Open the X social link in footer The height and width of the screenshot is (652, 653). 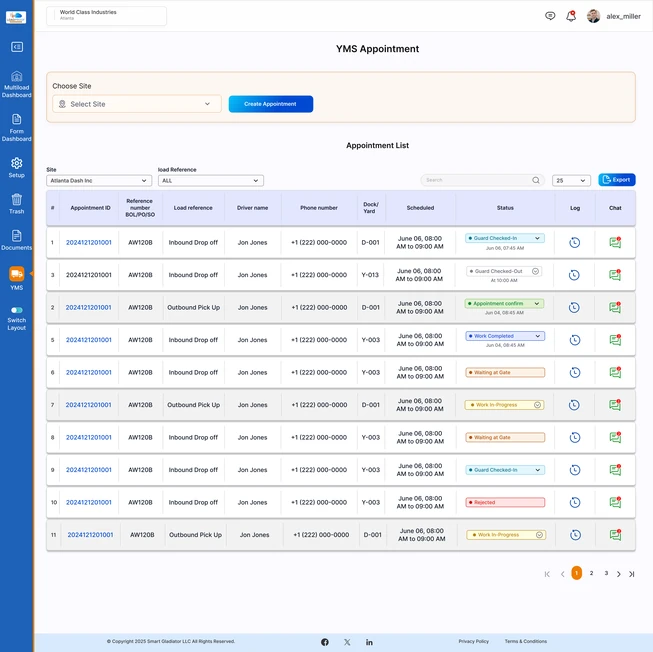click(x=347, y=642)
